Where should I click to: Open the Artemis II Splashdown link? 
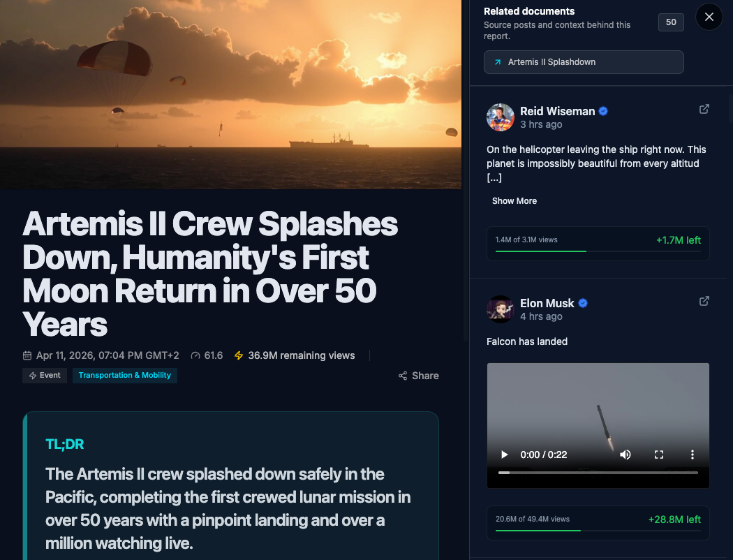pos(583,62)
